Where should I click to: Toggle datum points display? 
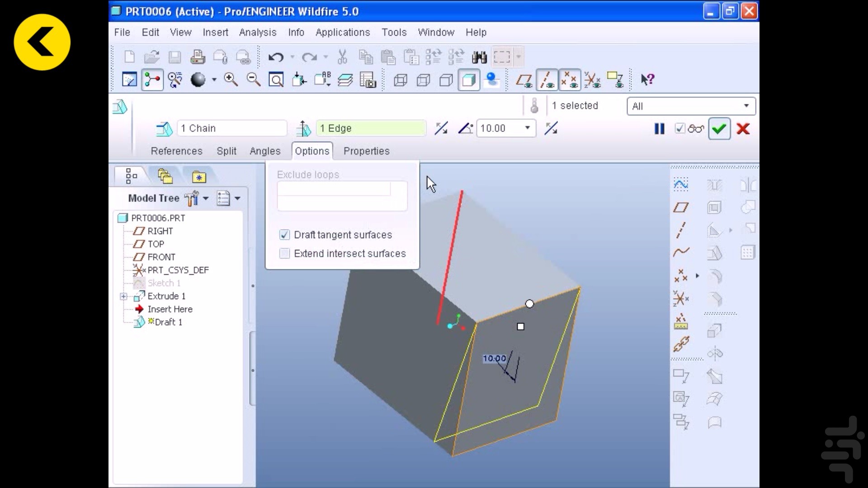(x=569, y=80)
